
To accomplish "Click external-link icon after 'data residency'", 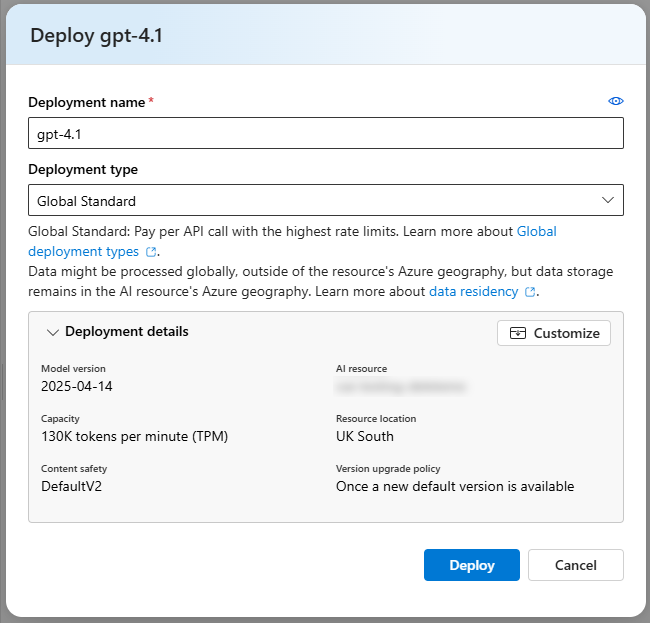I will pos(531,292).
